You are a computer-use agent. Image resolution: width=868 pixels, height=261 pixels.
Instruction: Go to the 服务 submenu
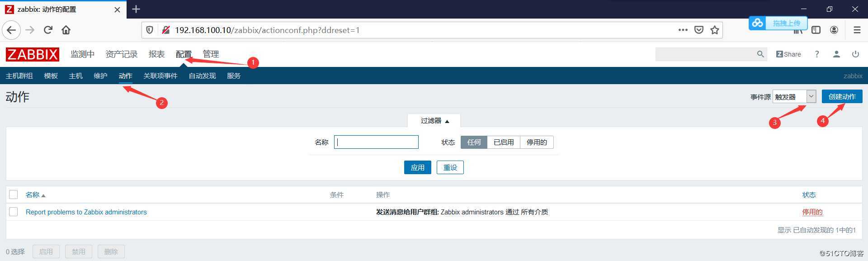(x=234, y=76)
